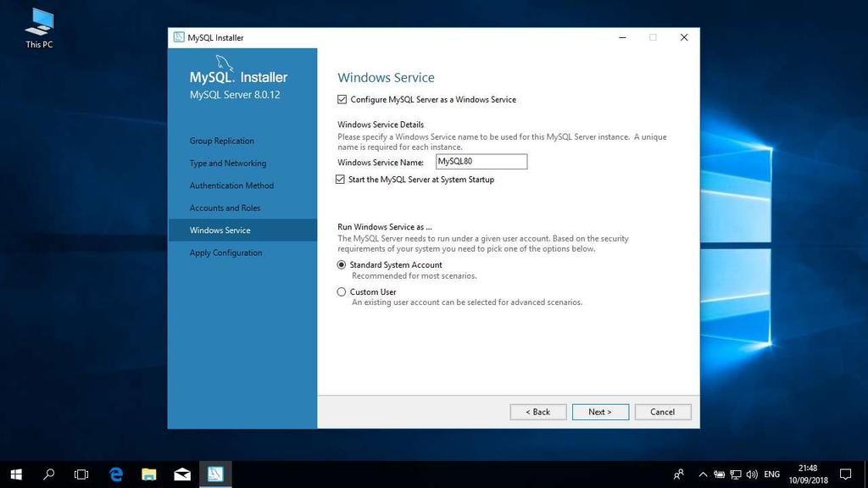Viewport: 868px width, 488px height.
Task: Click the Windows Service heading
Action: click(x=386, y=77)
